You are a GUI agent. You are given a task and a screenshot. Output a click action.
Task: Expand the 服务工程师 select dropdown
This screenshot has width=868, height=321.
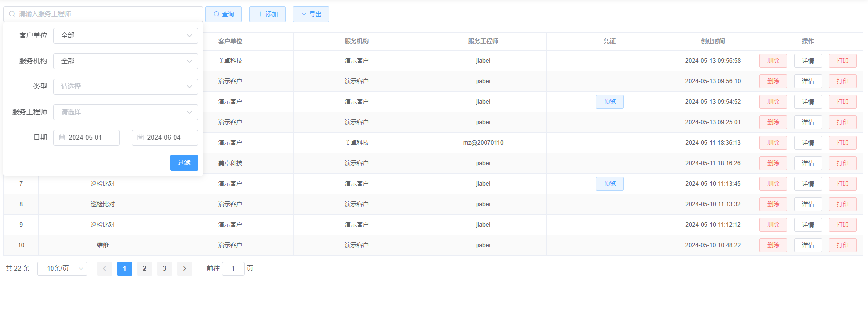pos(125,112)
